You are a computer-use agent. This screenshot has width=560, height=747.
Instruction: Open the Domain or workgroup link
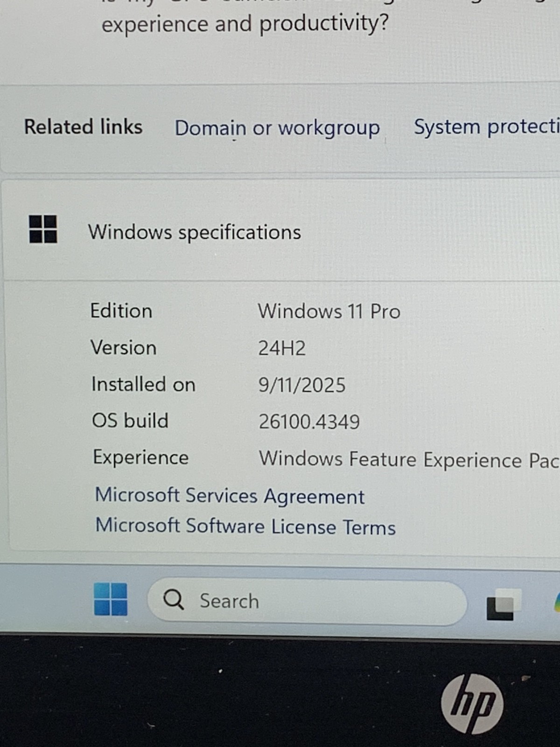[277, 128]
